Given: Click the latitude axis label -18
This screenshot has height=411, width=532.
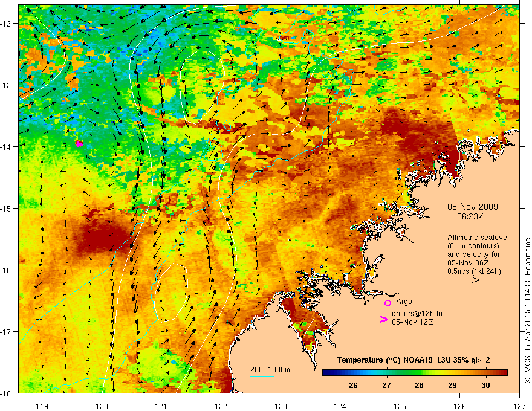Looking at the screenshot, I should point(6,393).
